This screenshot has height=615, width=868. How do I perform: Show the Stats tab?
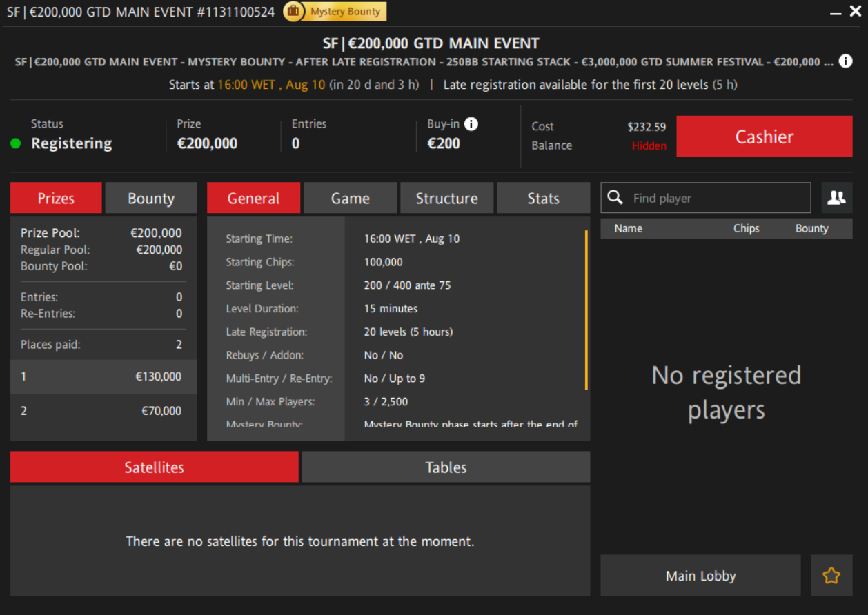[543, 199]
